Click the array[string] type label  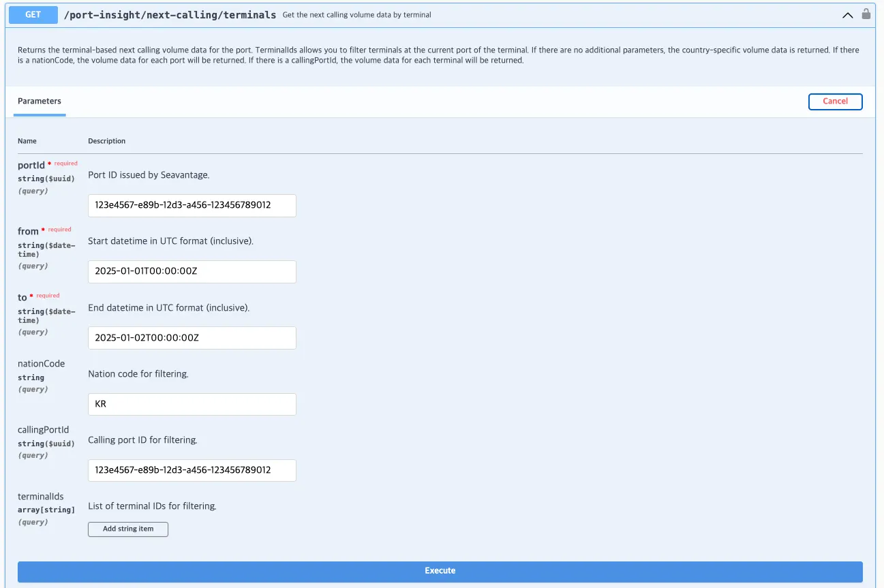coord(46,510)
